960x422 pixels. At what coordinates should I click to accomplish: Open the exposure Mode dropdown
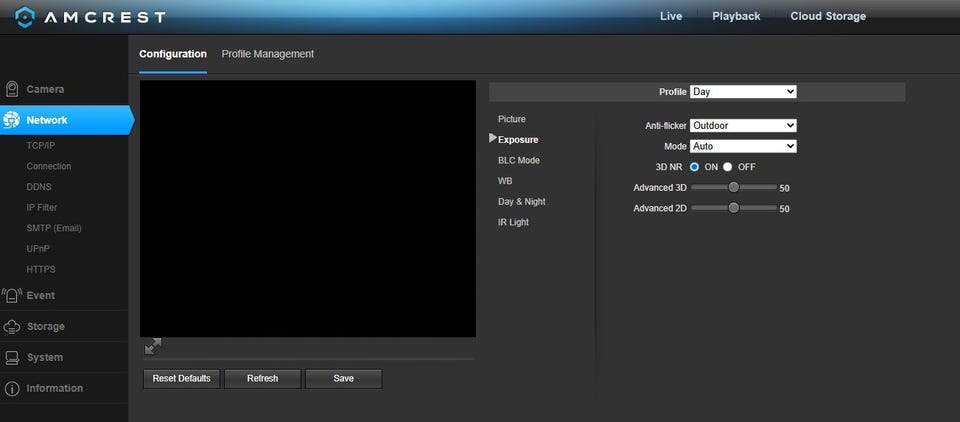(743, 146)
